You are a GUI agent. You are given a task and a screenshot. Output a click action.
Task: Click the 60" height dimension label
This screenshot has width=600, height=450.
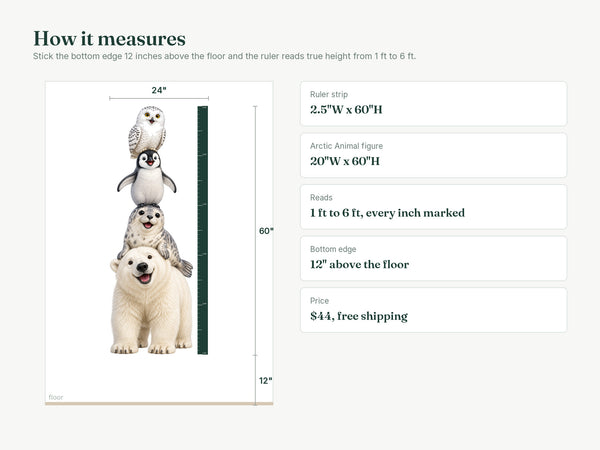click(x=266, y=231)
